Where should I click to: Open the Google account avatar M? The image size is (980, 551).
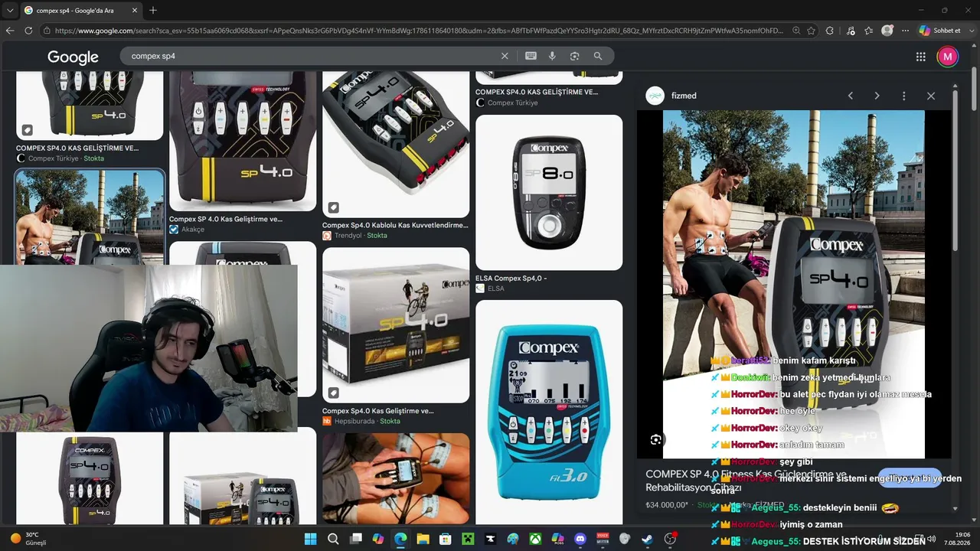point(948,57)
